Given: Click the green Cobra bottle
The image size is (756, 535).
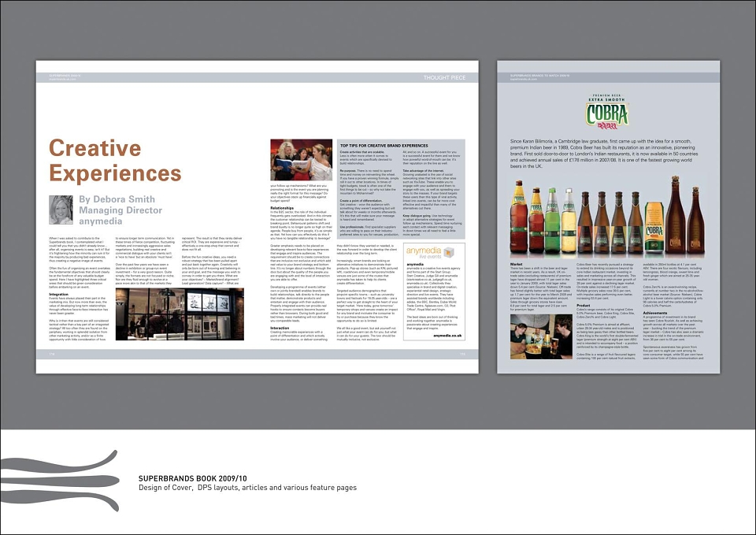Looking at the screenshot, I should (x=553, y=221).
